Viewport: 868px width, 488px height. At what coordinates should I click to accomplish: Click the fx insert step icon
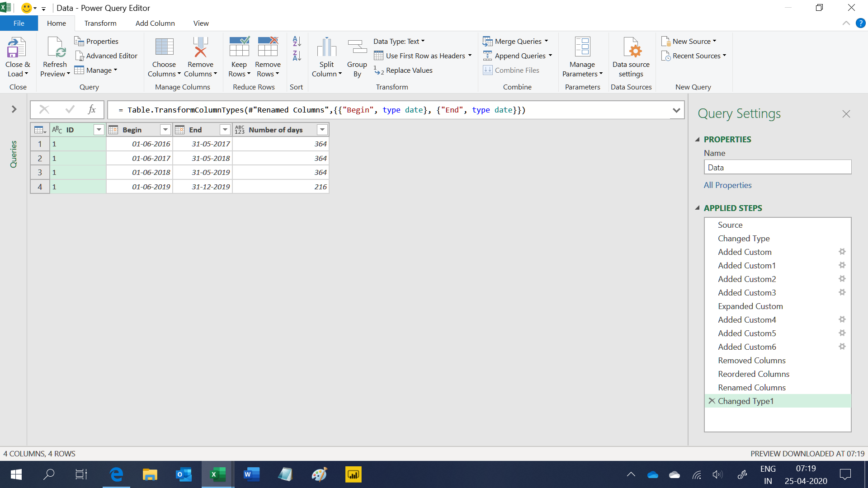coord(92,109)
